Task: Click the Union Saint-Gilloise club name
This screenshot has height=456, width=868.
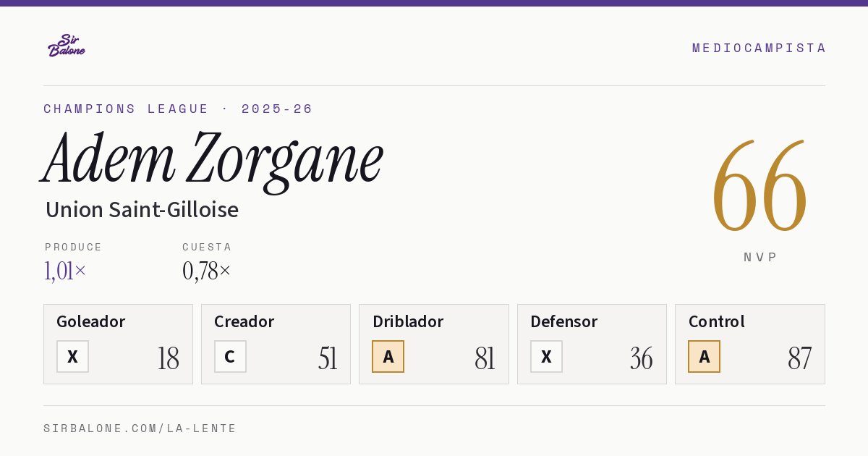Action: point(142,210)
